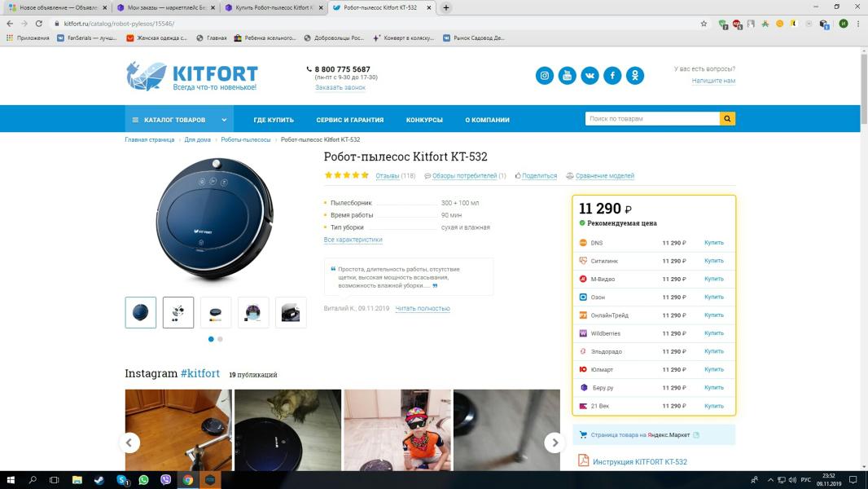Open WhatsApp from taskbar
This screenshot has width=868, height=489.
pos(144,480)
